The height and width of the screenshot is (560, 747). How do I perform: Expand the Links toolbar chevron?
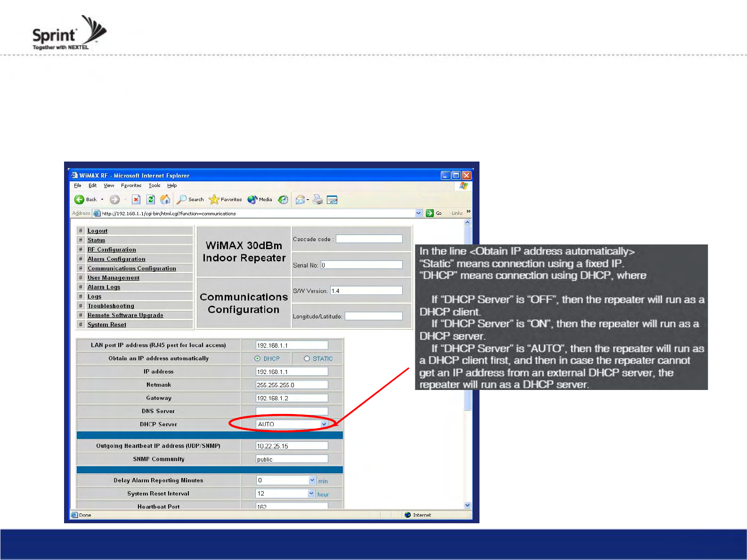pos(468,211)
